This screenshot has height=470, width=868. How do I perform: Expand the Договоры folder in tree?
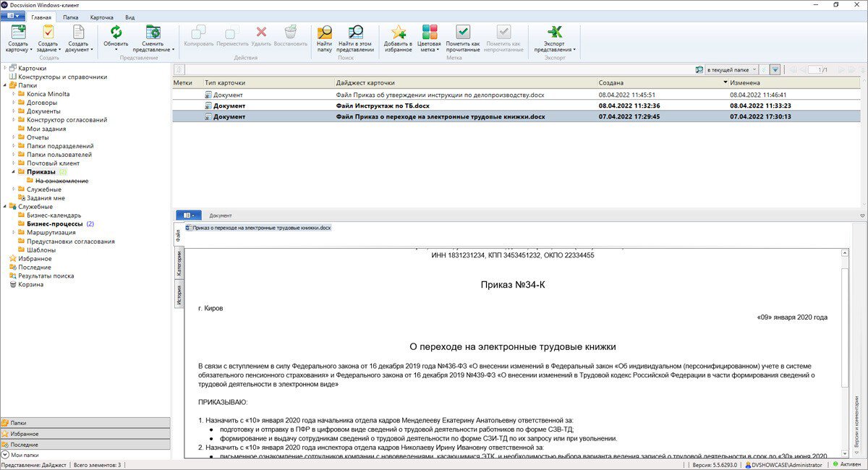point(14,103)
